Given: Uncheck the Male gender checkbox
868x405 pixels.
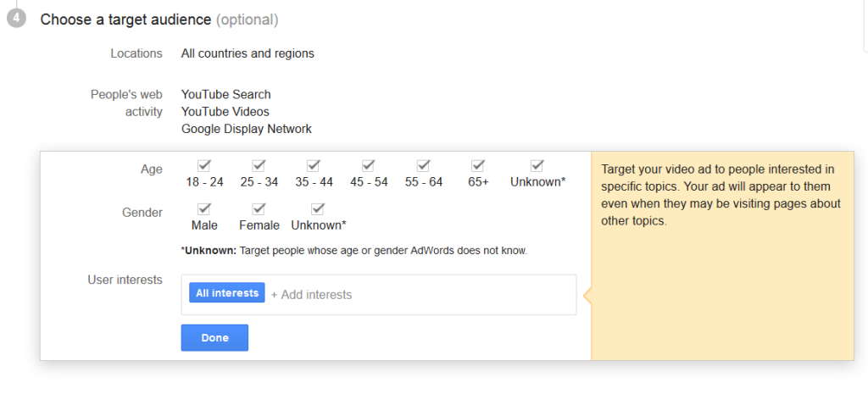Looking at the screenshot, I should (x=204, y=208).
